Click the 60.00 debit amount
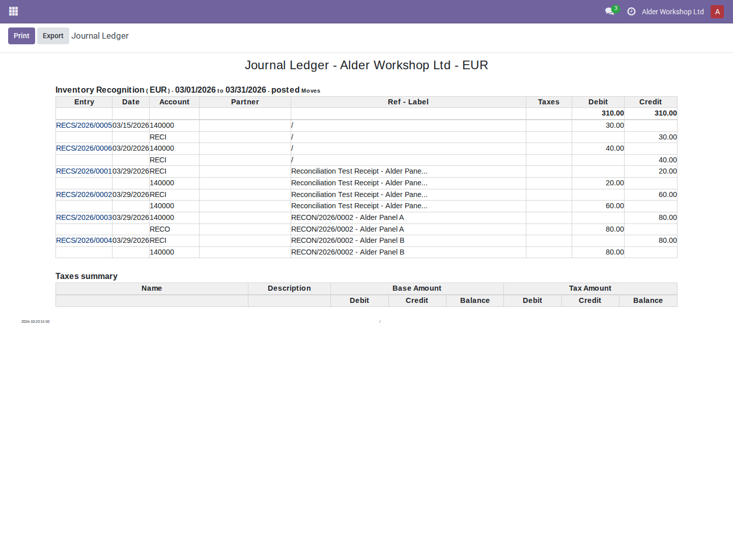This screenshot has height=560, width=733. [614, 206]
